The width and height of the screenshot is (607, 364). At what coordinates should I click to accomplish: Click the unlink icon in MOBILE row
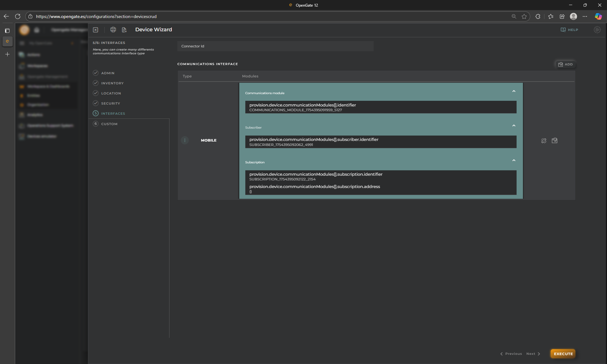point(543,141)
